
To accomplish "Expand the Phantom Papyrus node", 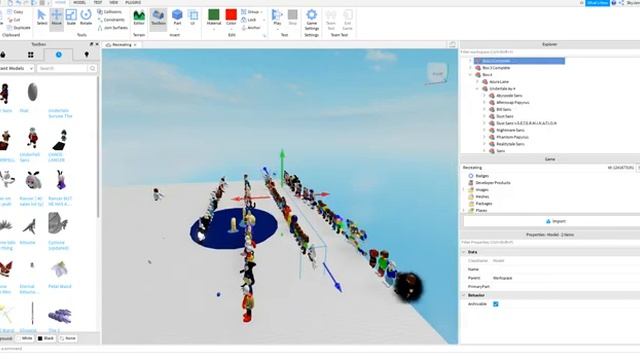I will [484, 137].
